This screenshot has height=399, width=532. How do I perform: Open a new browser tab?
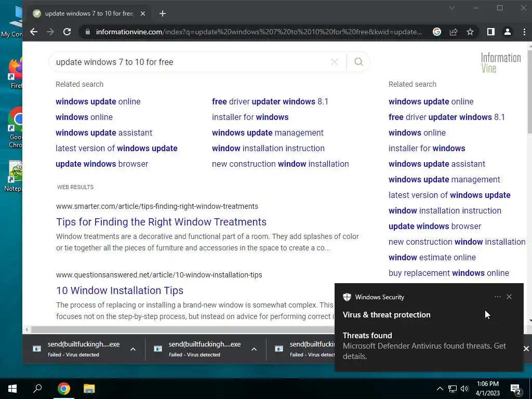coord(163,14)
